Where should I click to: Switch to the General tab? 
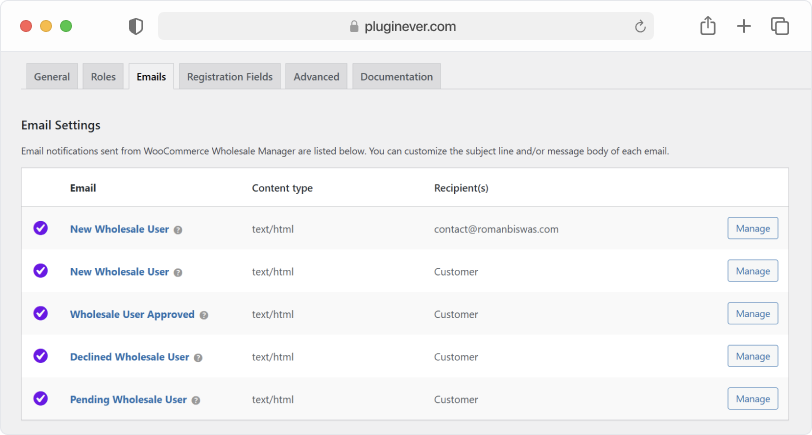click(52, 77)
